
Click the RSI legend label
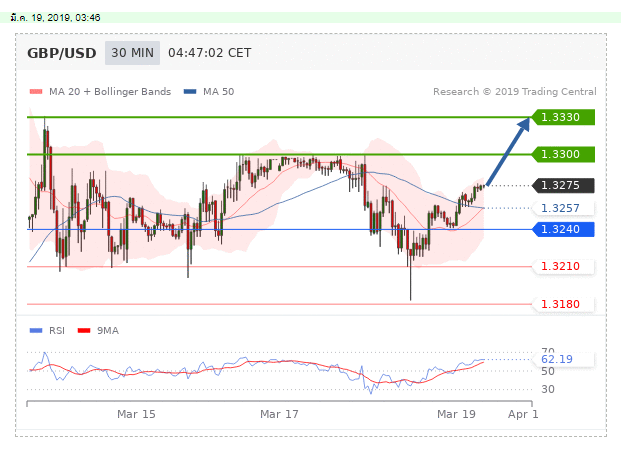[x=57, y=330]
